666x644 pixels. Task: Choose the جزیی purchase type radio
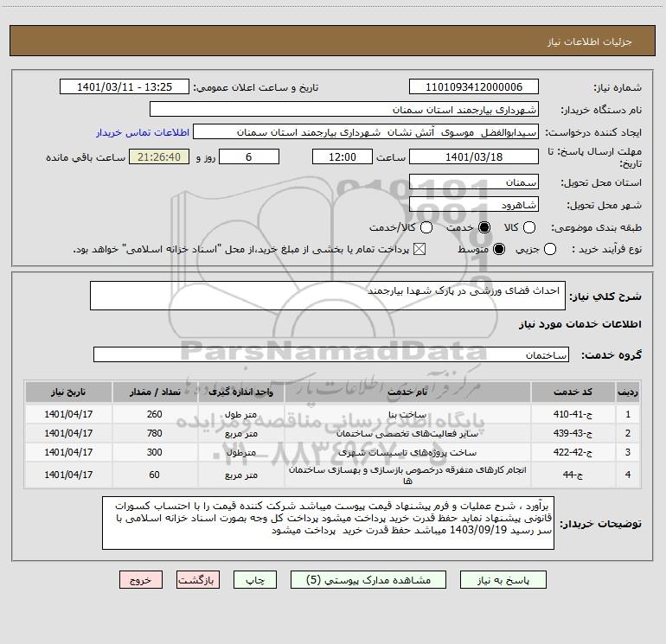[x=549, y=249]
